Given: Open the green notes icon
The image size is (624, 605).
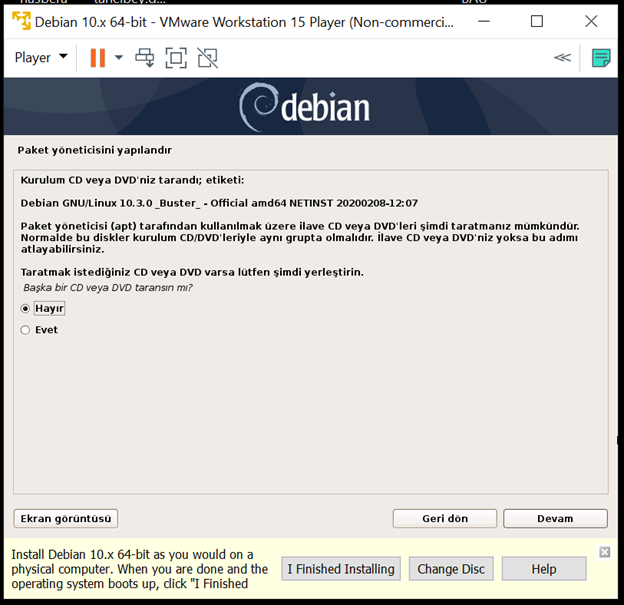Looking at the screenshot, I should pos(601,58).
